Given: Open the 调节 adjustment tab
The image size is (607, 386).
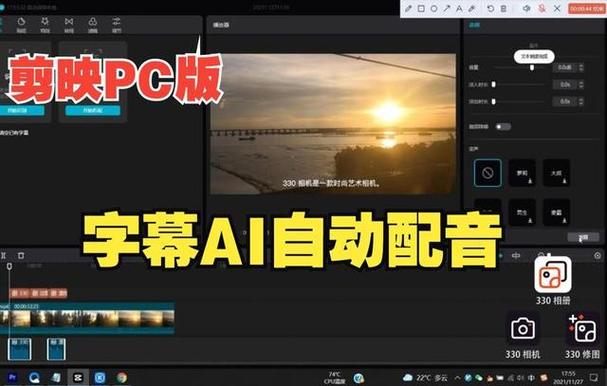Looking at the screenshot, I should click(117, 25).
